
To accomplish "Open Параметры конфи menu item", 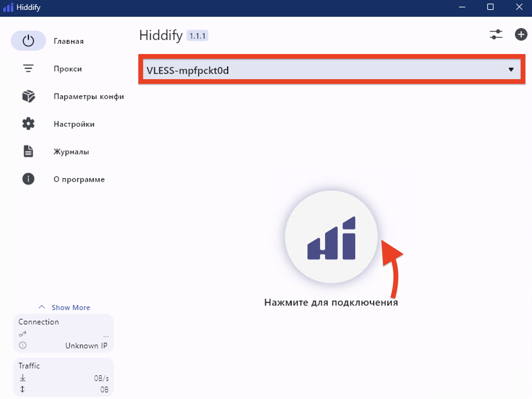I will click(x=89, y=96).
